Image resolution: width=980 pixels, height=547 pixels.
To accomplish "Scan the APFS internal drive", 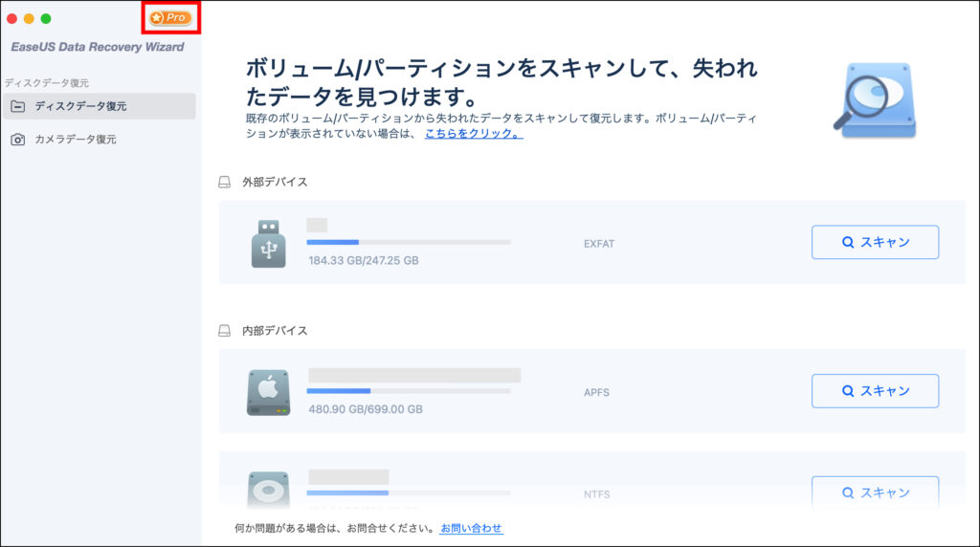I will click(875, 391).
